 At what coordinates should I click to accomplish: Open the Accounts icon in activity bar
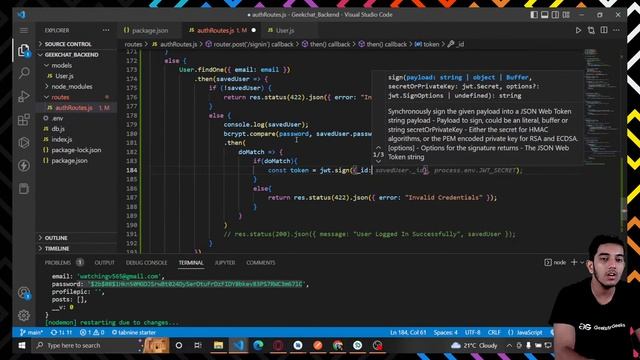[x=24, y=293]
